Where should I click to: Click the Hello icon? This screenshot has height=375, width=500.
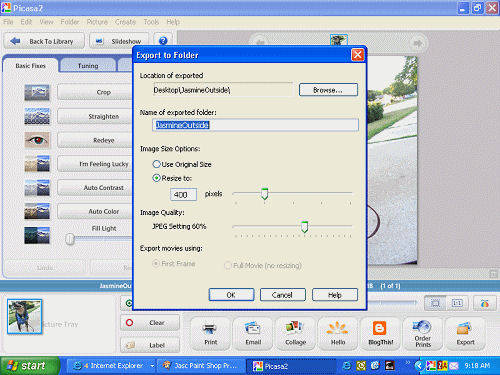point(337,329)
